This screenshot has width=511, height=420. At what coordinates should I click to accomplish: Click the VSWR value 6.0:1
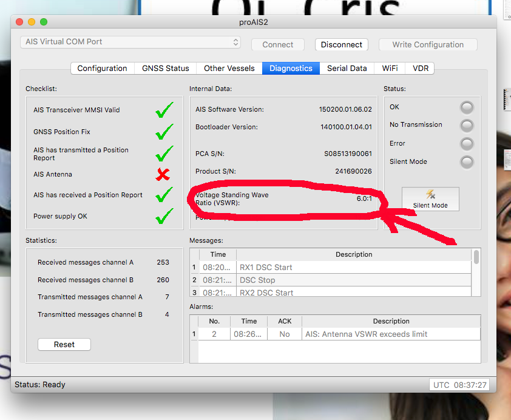(x=364, y=198)
